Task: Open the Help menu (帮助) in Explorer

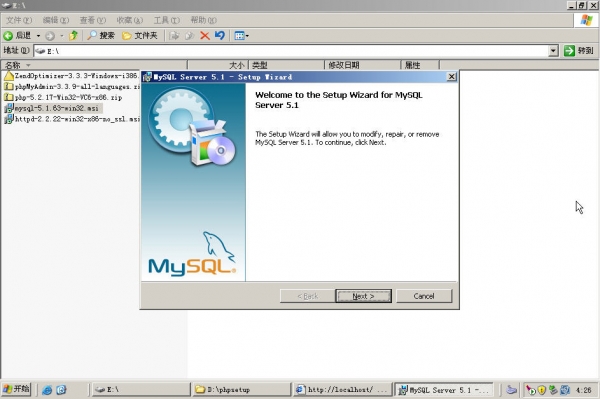Action: tap(203, 20)
